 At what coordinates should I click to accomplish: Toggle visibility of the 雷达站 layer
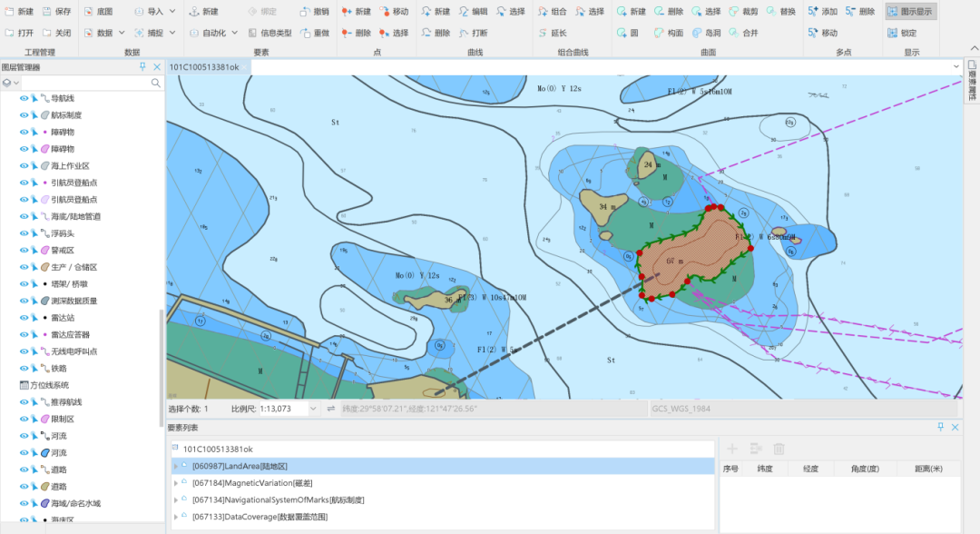[24, 318]
